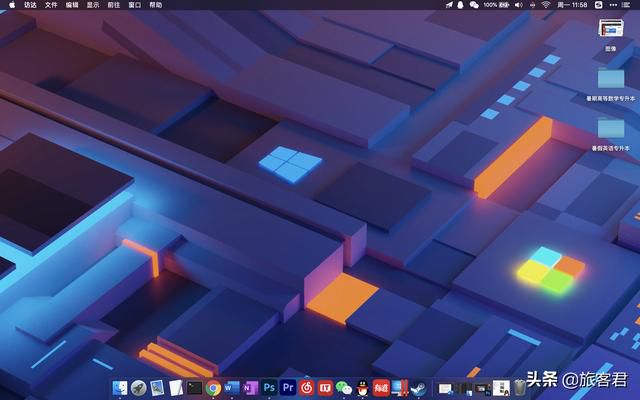This screenshot has width=640, height=400.
Task: Launch Terminal from the Dock
Action: tap(195, 388)
